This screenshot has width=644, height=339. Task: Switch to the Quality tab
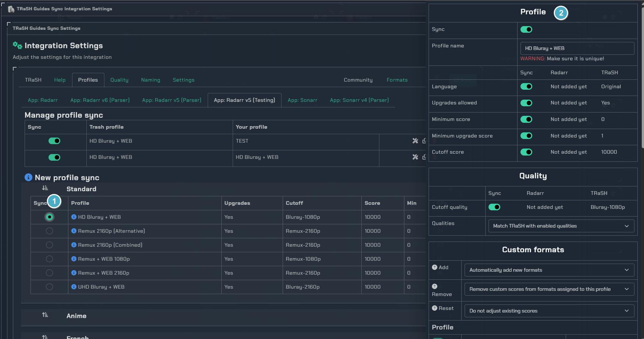pyautogui.click(x=119, y=80)
